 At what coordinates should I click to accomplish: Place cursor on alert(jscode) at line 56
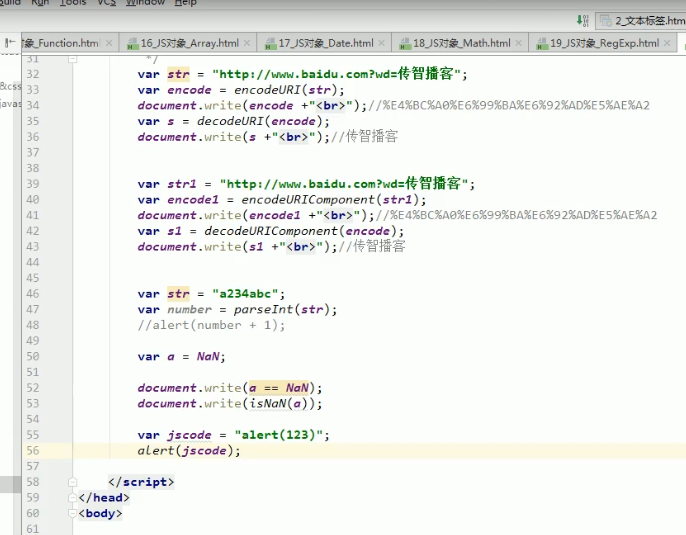(189, 451)
